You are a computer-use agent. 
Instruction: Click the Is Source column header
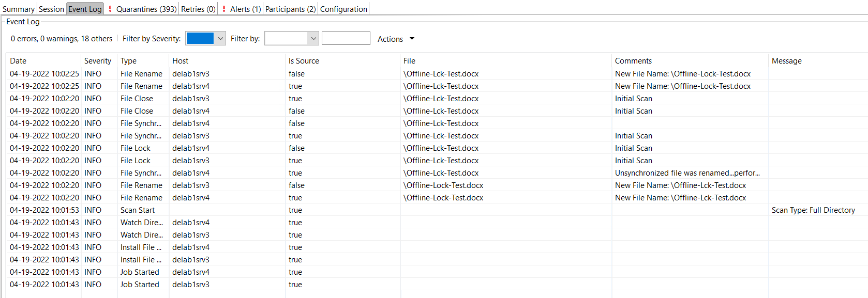pyautogui.click(x=304, y=61)
